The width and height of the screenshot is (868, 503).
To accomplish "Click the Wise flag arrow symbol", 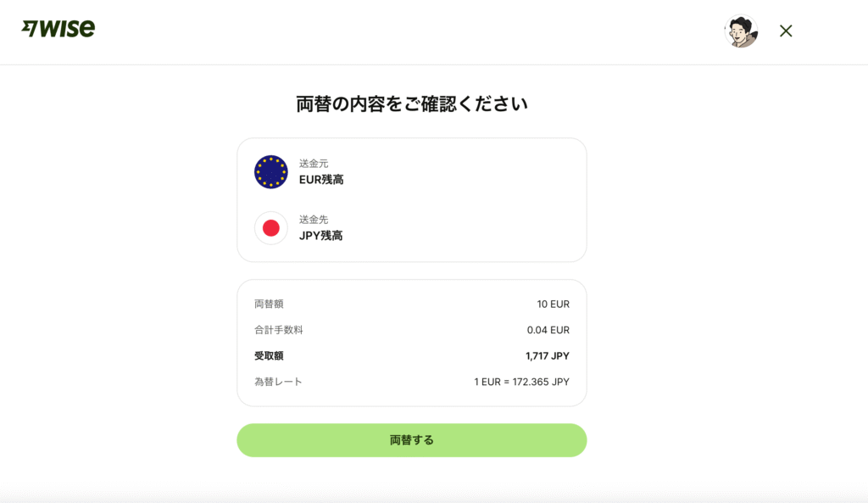I will point(30,29).
